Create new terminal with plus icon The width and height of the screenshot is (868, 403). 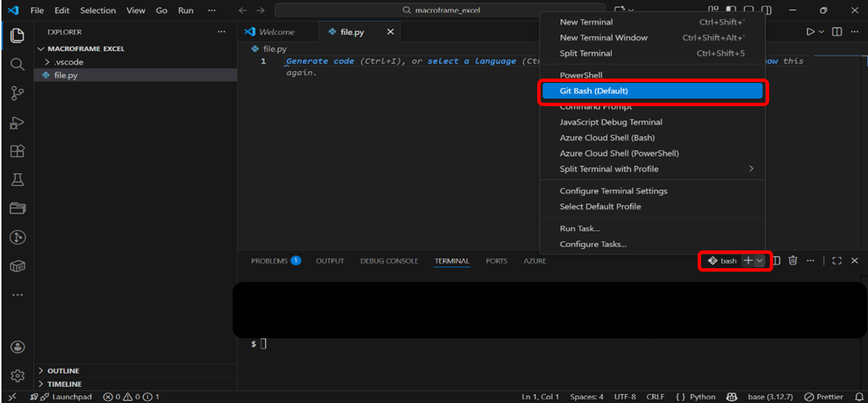(749, 261)
